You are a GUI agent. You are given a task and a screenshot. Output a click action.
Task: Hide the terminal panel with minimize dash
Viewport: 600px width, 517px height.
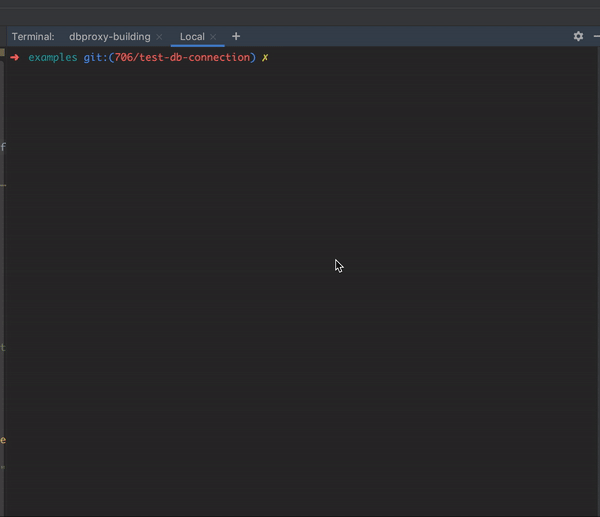point(596,36)
